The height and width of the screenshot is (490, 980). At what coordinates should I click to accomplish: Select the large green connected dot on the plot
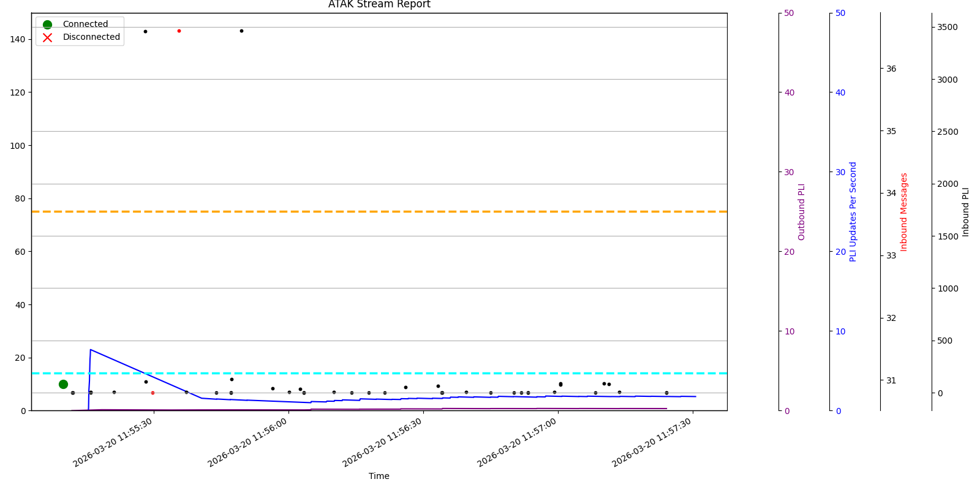[x=63, y=384]
